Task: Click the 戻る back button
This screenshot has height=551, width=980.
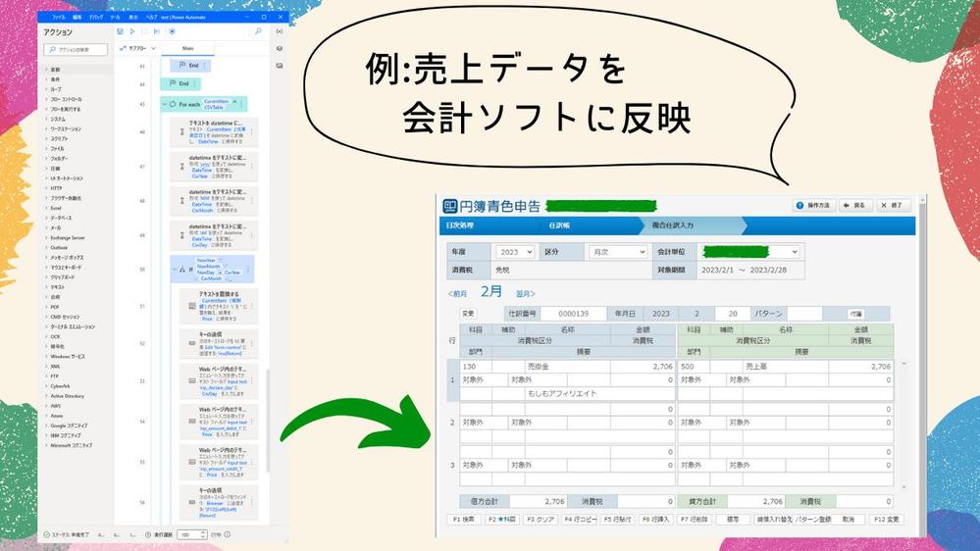Action: [x=854, y=205]
